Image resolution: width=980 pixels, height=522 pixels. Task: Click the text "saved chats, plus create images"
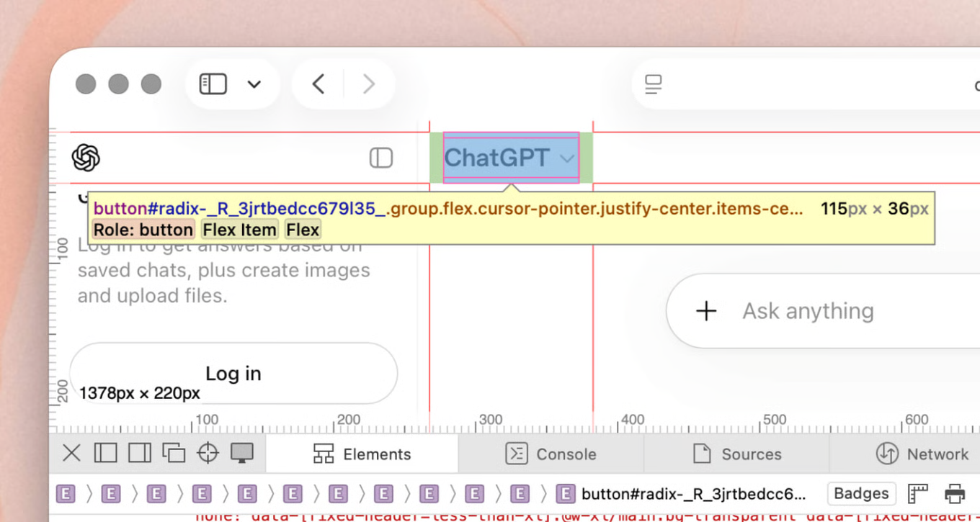224,271
